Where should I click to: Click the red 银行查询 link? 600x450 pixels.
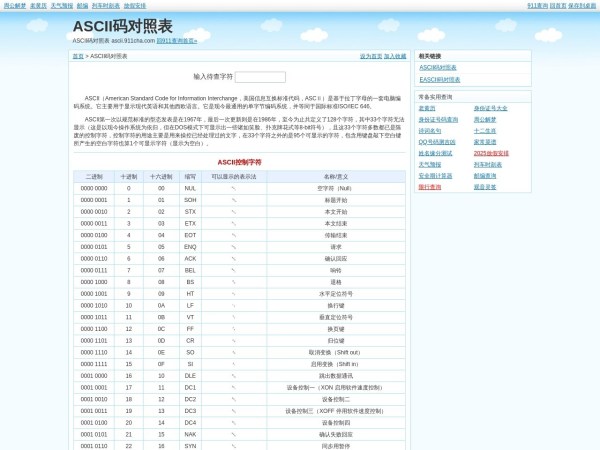[x=429, y=186]
